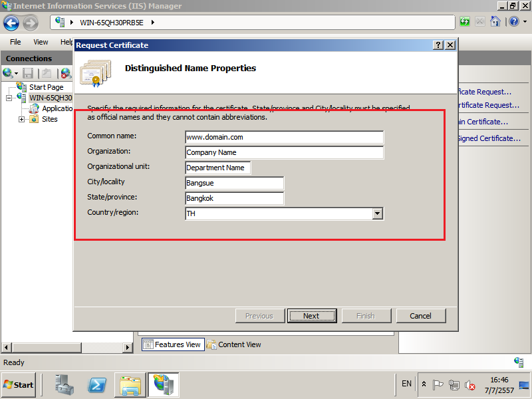Go to Home via house icon
Viewport: 532px width, 399px height.
point(495,22)
